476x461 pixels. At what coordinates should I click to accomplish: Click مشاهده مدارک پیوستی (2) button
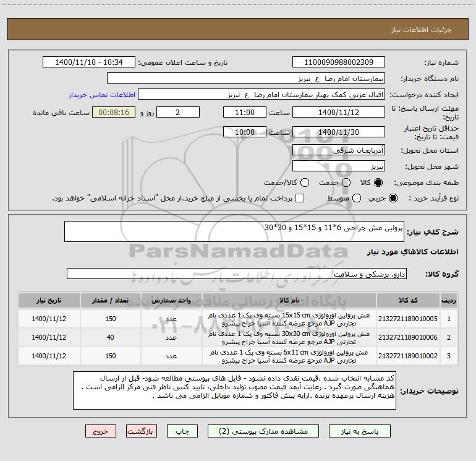click(263, 431)
